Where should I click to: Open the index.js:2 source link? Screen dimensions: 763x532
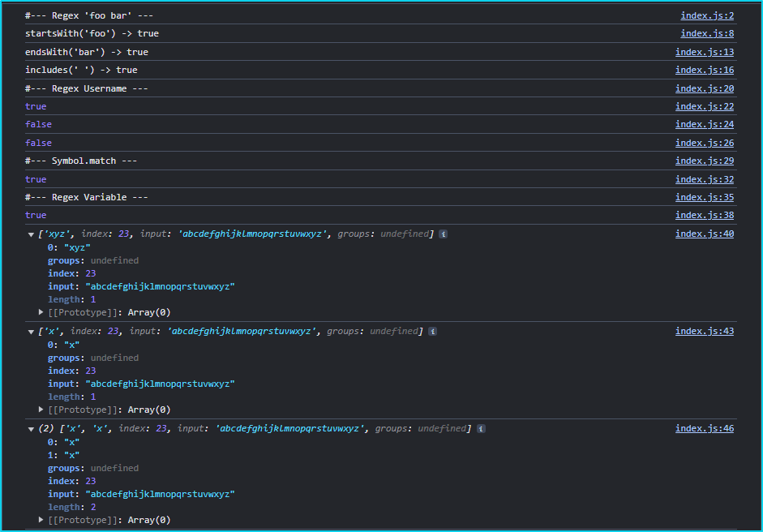click(x=707, y=15)
